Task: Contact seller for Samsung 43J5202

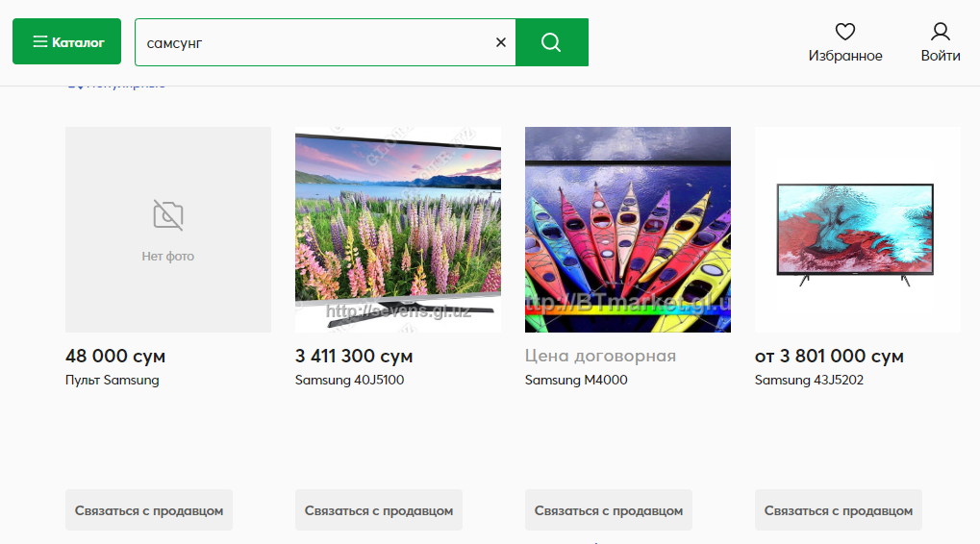Action: (838, 510)
